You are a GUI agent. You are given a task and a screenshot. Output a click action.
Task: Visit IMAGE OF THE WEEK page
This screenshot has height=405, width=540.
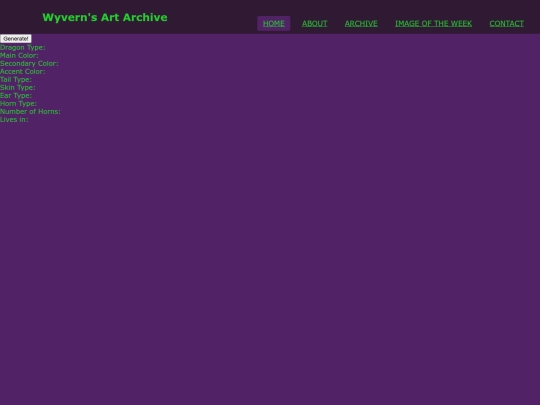(x=433, y=23)
